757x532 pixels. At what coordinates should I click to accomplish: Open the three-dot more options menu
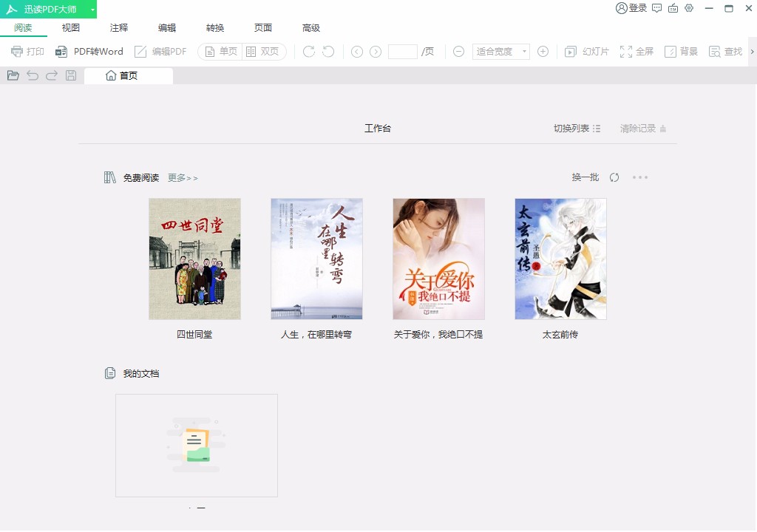(640, 177)
